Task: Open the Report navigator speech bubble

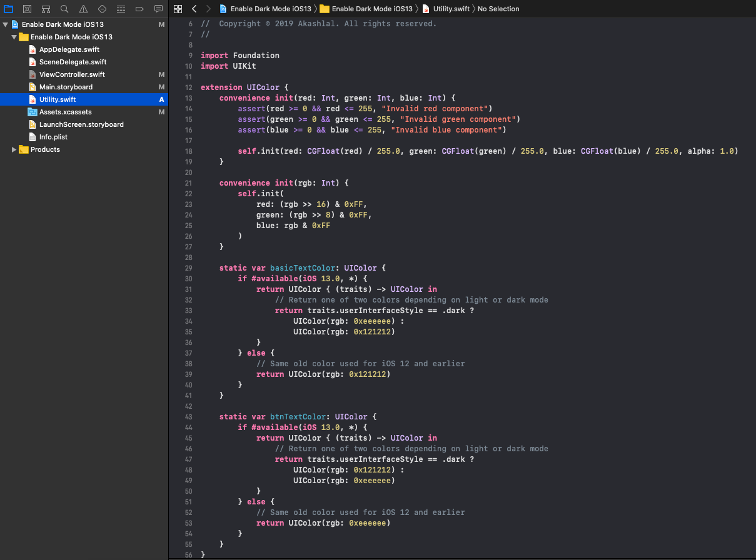Action: point(158,9)
